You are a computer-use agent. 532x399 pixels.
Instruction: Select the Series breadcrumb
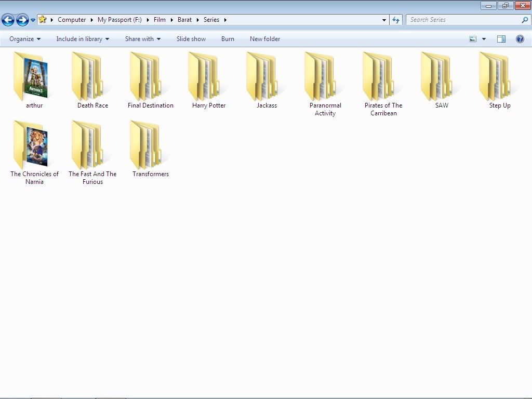click(211, 20)
